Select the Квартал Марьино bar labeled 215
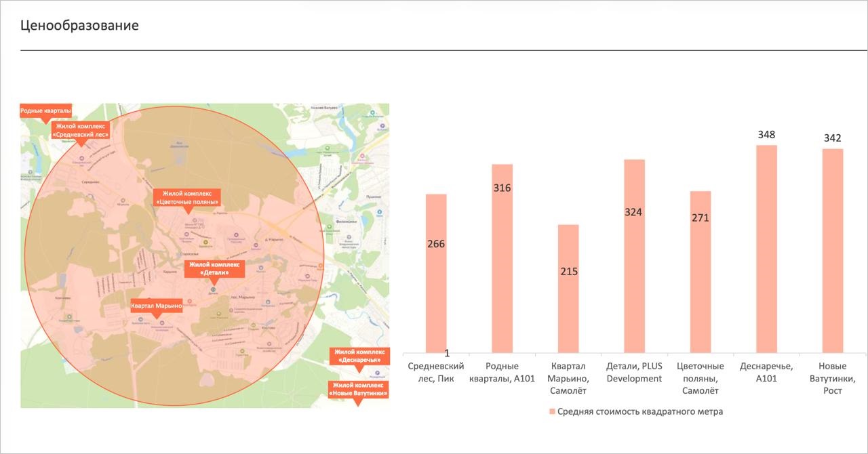 click(x=568, y=289)
